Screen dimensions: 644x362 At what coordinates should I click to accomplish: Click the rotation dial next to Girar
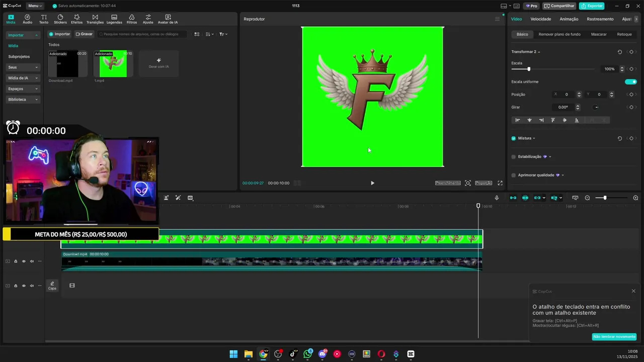[596, 107]
